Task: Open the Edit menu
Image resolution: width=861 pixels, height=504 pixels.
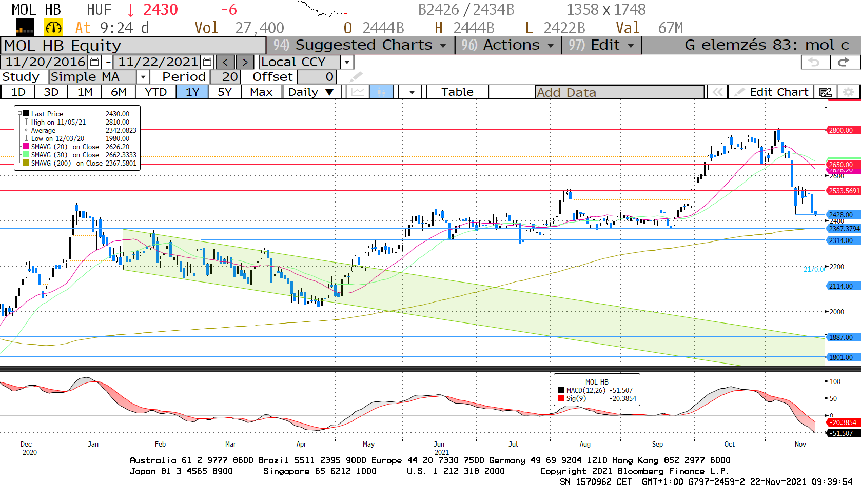Action: tap(601, 45)
